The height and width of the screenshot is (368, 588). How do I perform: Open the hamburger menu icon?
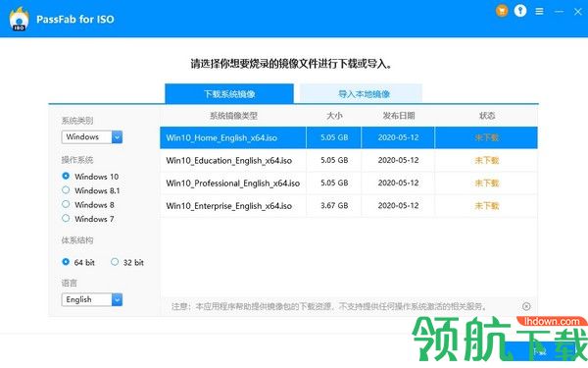point(539,11)
